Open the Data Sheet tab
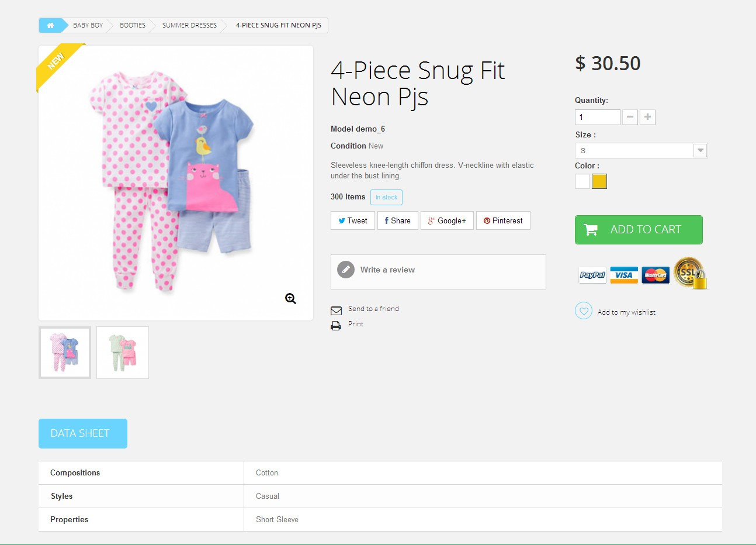Screen dimensions: 756x545 click(82, 433)
